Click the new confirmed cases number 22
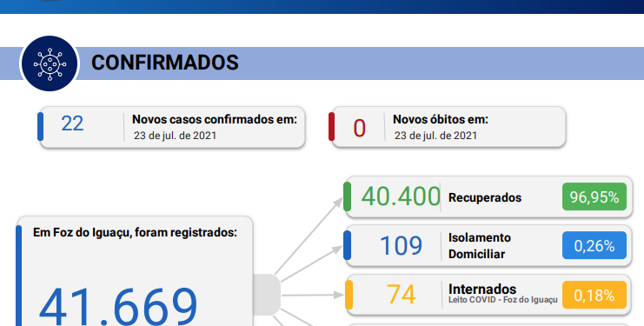The image size is (644, 326). (x=72, y=123)
